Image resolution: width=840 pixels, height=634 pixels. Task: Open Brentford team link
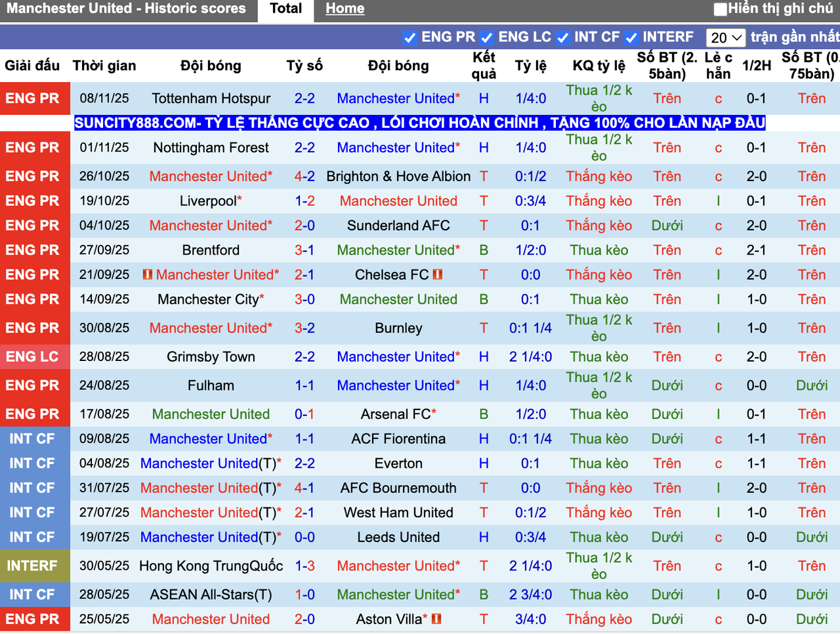pos(211,250)
